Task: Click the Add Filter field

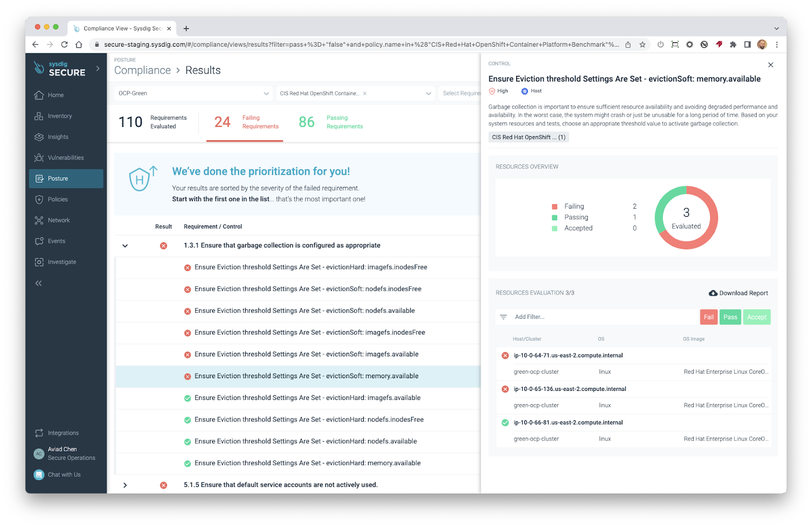Action: pos(558,317)
